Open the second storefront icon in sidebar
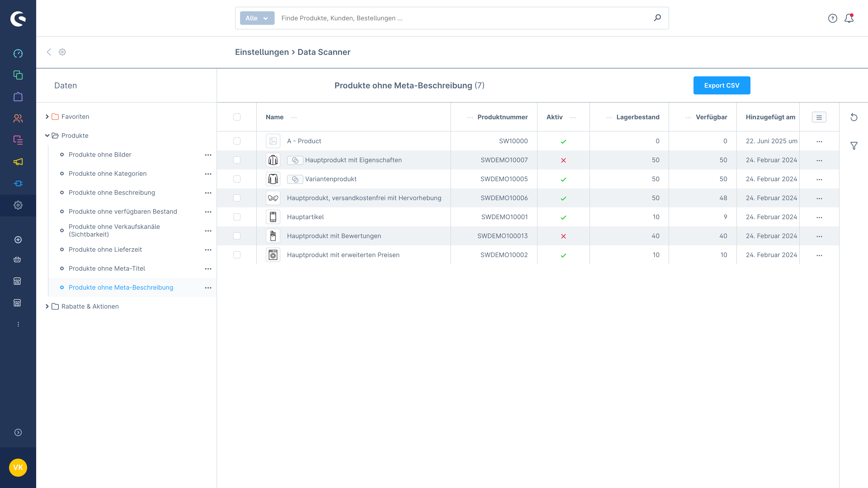Screen dimensions: 868x488 17,303
